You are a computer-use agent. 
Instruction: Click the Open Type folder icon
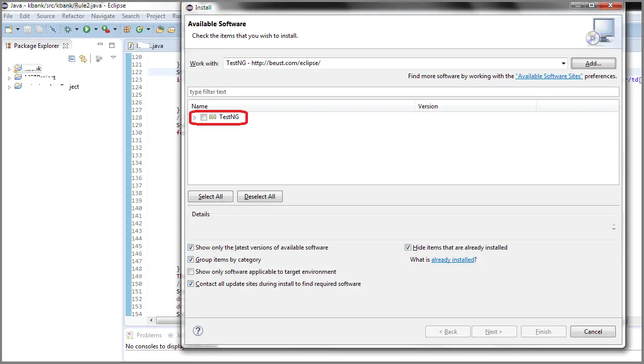160,30
